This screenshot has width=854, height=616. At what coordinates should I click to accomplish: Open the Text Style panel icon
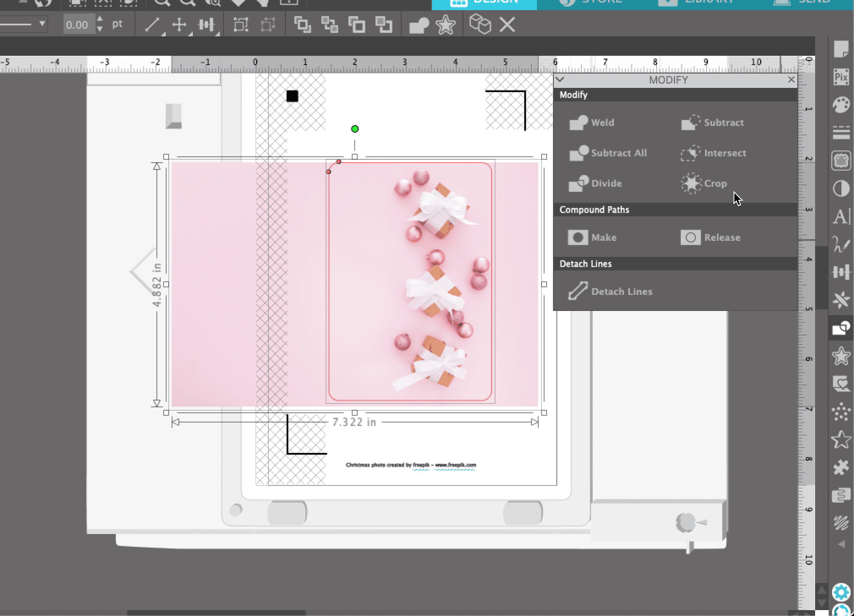(x=841, y=216)
